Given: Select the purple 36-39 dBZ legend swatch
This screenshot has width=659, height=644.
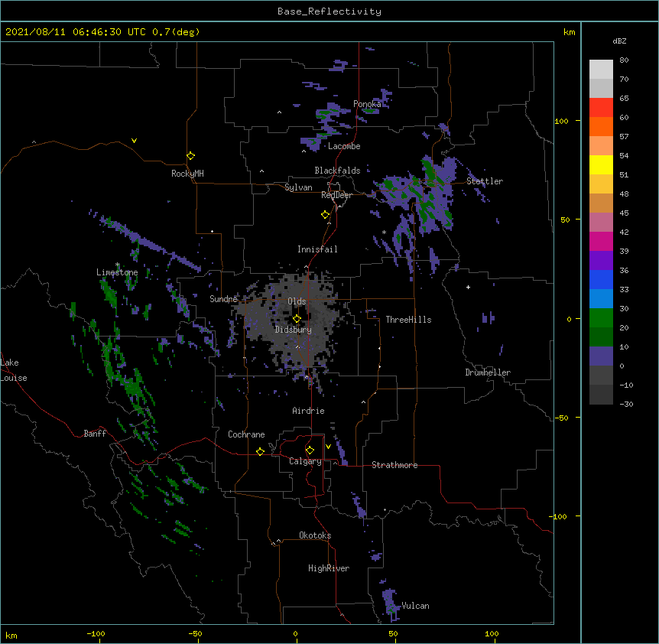Looking at the screenshot, I should pyautogui.click(x=601, y=261).
